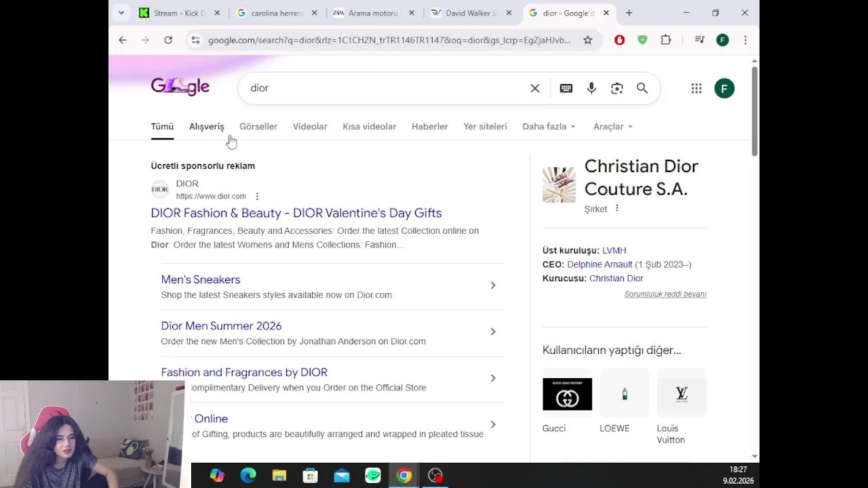The image size is (868, 488).
Task: Open the ad options three-dot menu near dior.com
Action: (257, 197)
